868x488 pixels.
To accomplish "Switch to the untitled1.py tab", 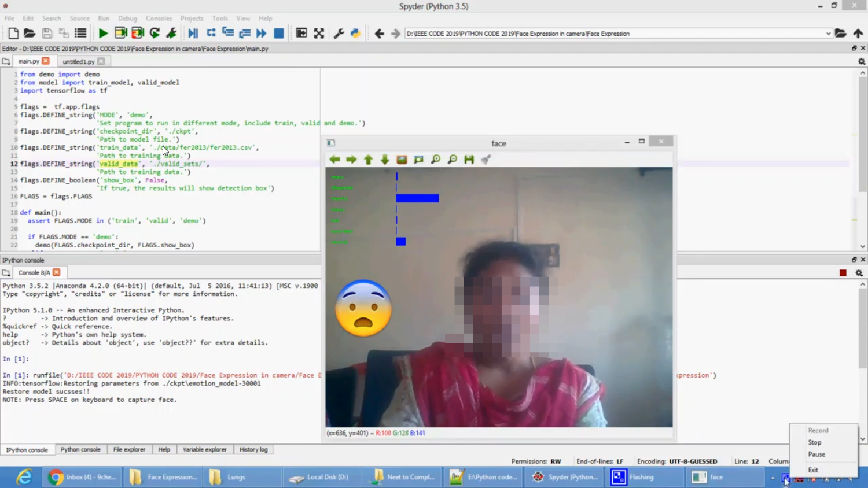I will pos(80,61).
